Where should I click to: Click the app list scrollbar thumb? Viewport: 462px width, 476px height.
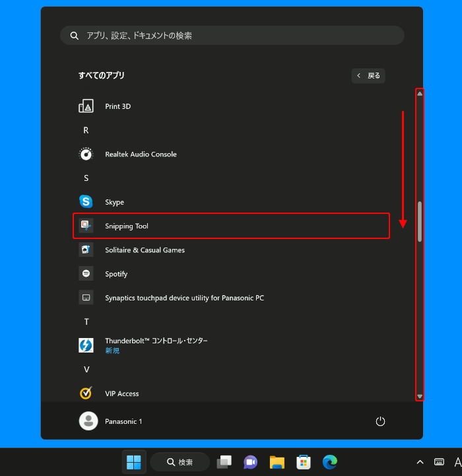420,222
